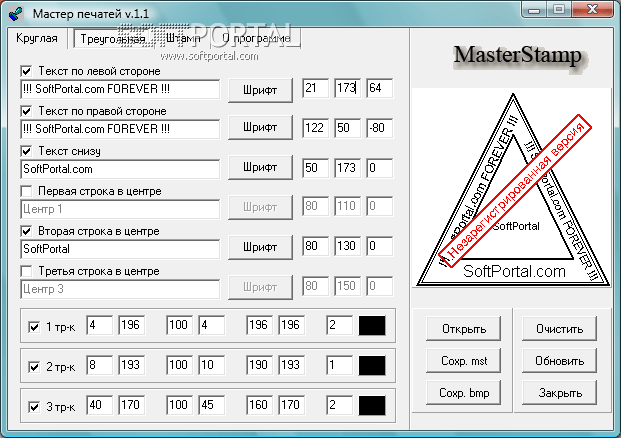621x438 pixels.
Task: Click field with value 10 in 2 тр-к row
Action: click(x=211, y=366)
